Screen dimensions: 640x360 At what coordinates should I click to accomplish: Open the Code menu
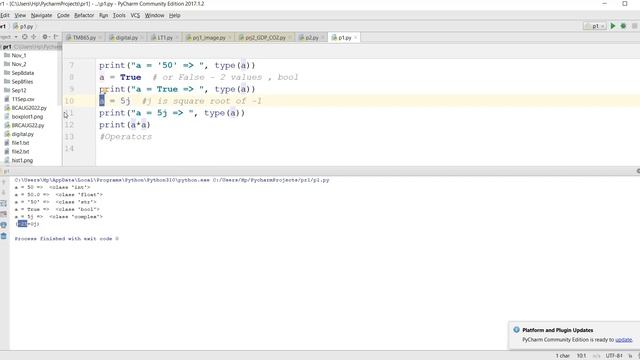coord(63,15)
